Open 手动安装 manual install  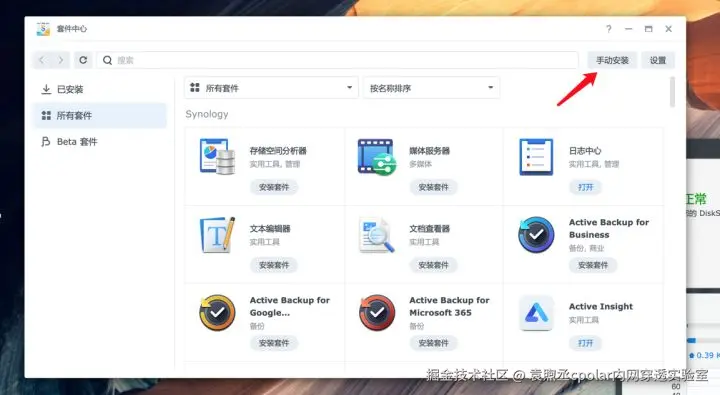612,60
